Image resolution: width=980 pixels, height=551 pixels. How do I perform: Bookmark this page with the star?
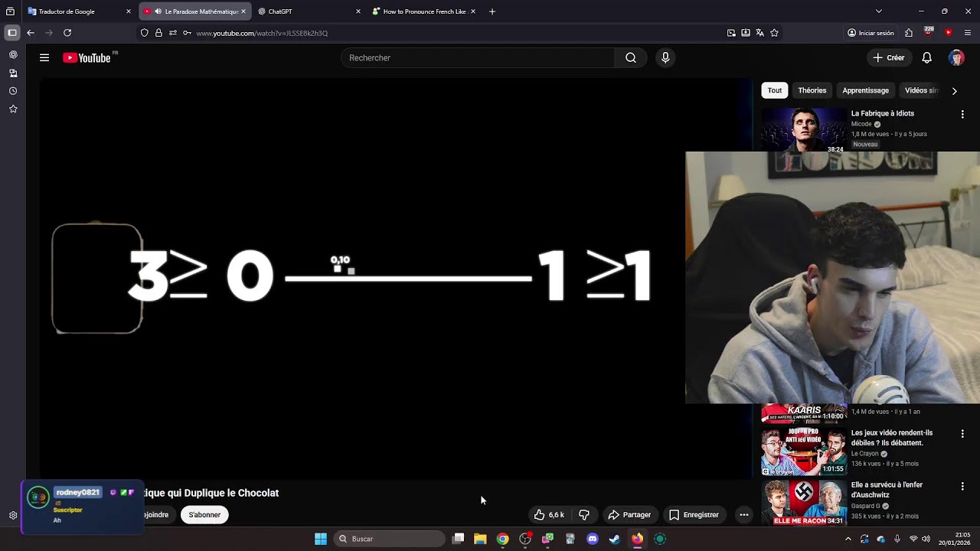(x=774, y=33)
